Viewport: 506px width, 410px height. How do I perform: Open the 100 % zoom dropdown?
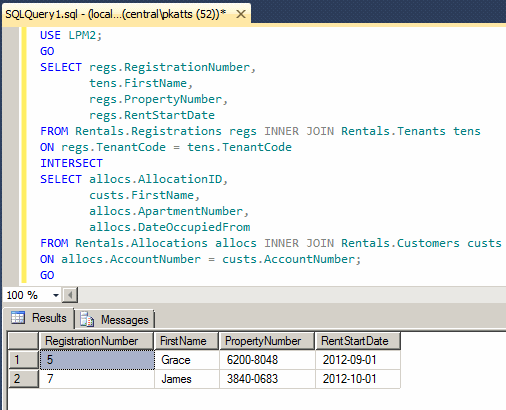tap(56, 295)
